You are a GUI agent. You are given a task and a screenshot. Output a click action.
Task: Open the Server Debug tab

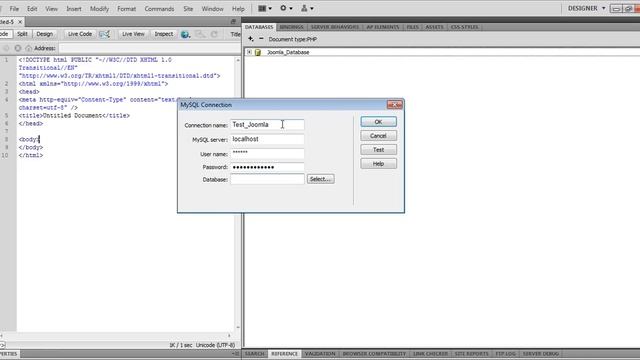click(x=541, y=353)
